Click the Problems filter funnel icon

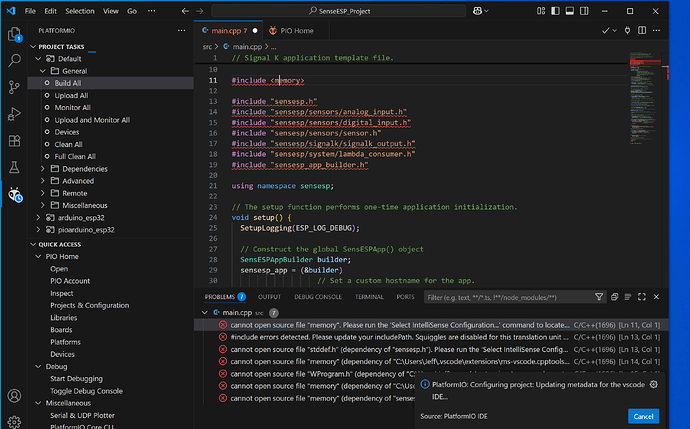click(x=599, y=297)
